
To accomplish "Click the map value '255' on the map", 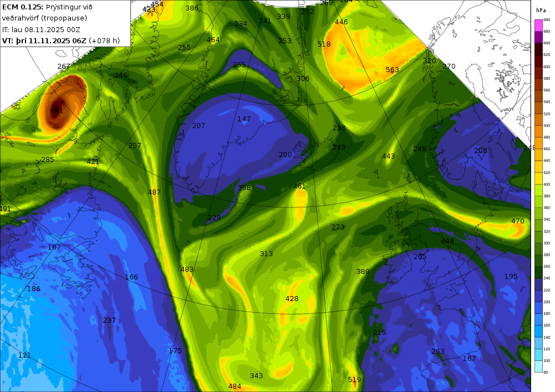I will tap(184, 47).
